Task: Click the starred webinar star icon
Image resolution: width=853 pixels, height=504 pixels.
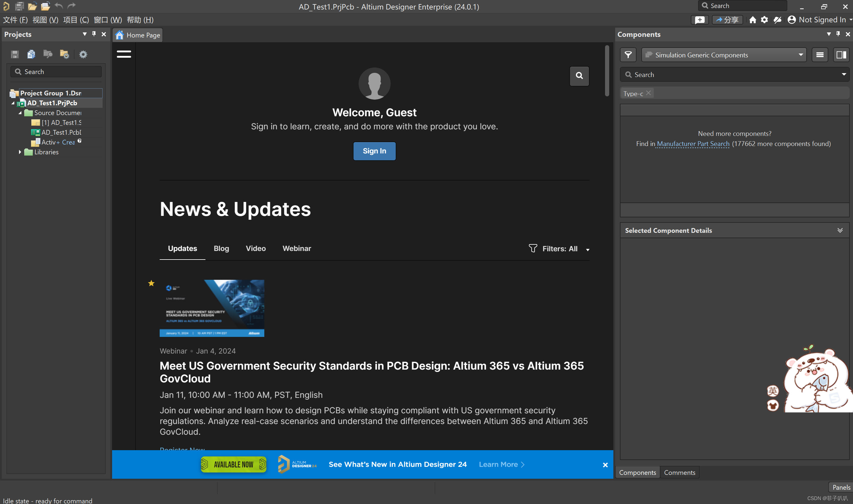Action: [x=151, y=283]
